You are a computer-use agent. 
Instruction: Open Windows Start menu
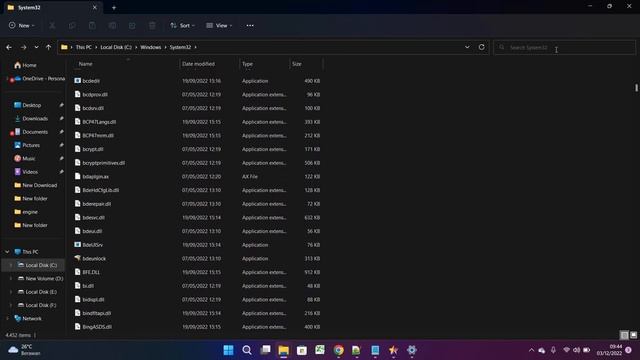pos(228,350)
